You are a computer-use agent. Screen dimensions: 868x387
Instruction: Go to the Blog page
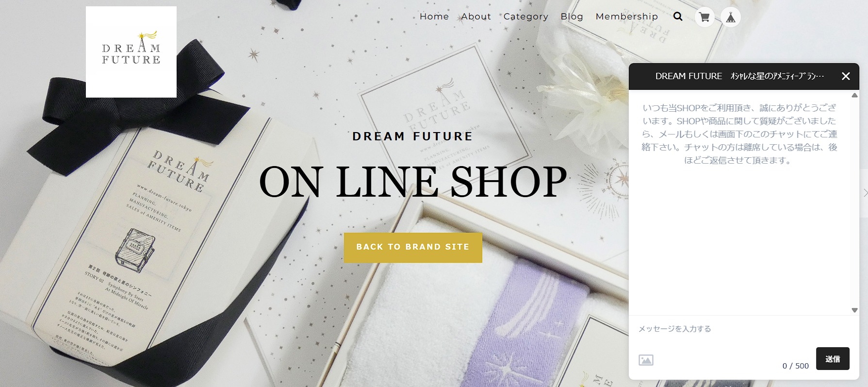pos(572,17)
